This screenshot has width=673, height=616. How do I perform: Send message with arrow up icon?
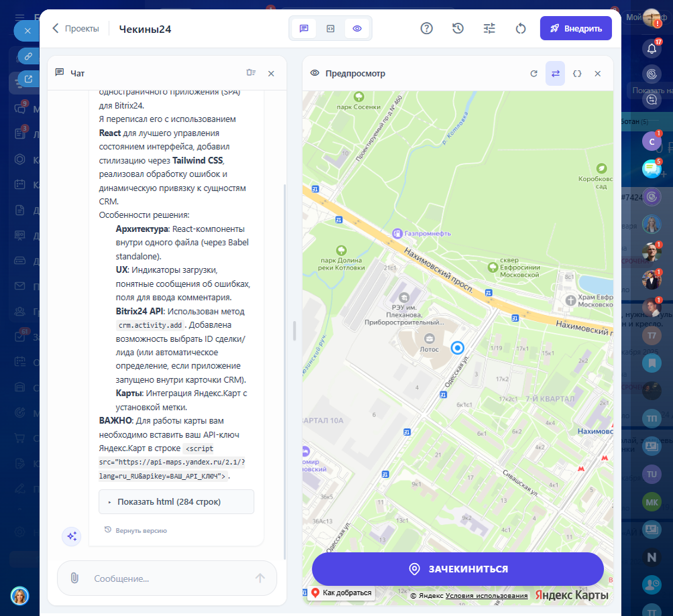260,578
